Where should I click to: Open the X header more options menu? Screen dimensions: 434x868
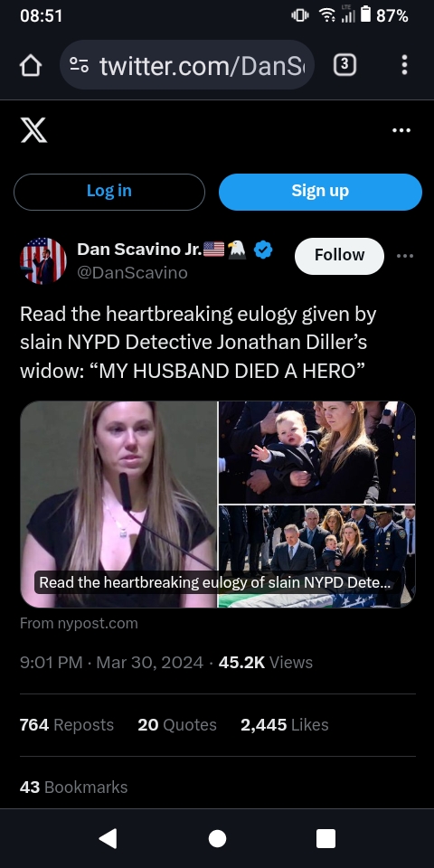[401, 130]
